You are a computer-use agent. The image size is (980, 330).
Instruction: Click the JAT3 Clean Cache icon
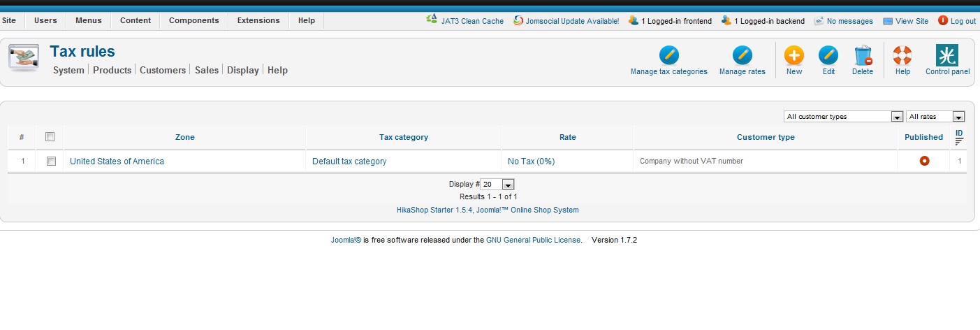click(432, 20)
